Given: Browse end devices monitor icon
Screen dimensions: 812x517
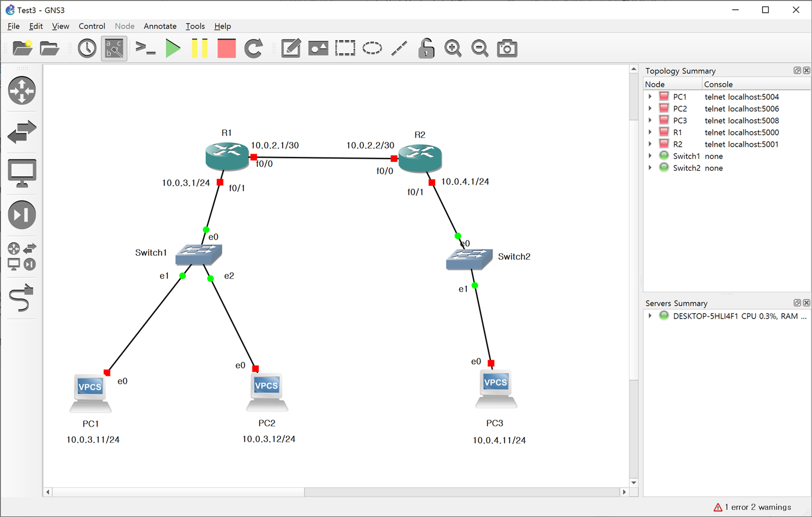Looking at the screenshot, I should [22, 173].
